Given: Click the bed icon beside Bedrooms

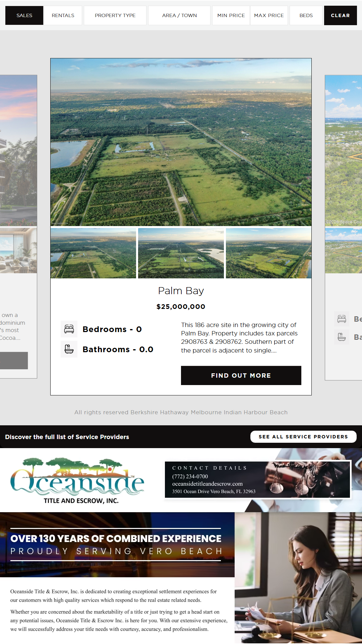Looking at the screenshot, I should point(69,329).
